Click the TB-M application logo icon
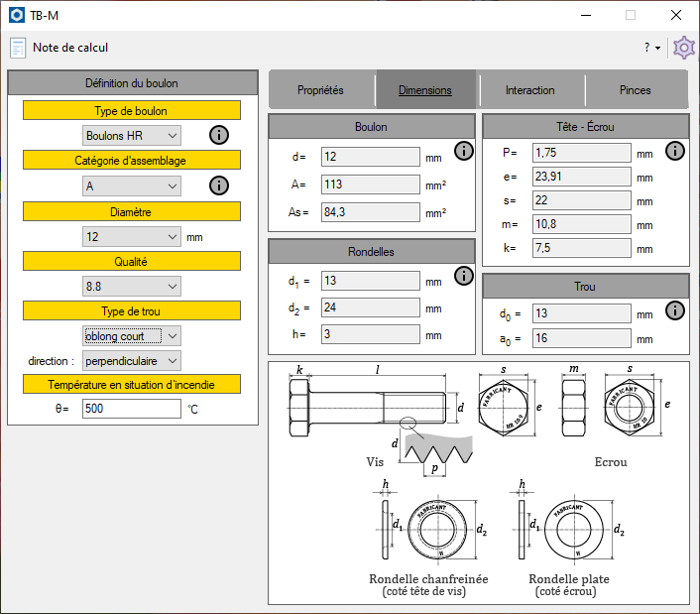 17,15
